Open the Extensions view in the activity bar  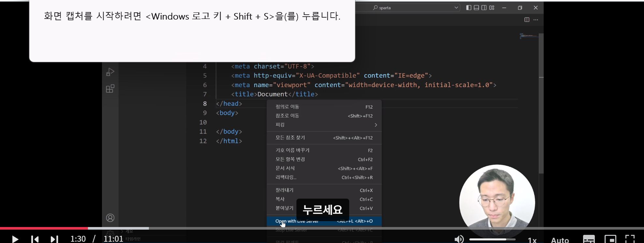click(x=110, y=89)
